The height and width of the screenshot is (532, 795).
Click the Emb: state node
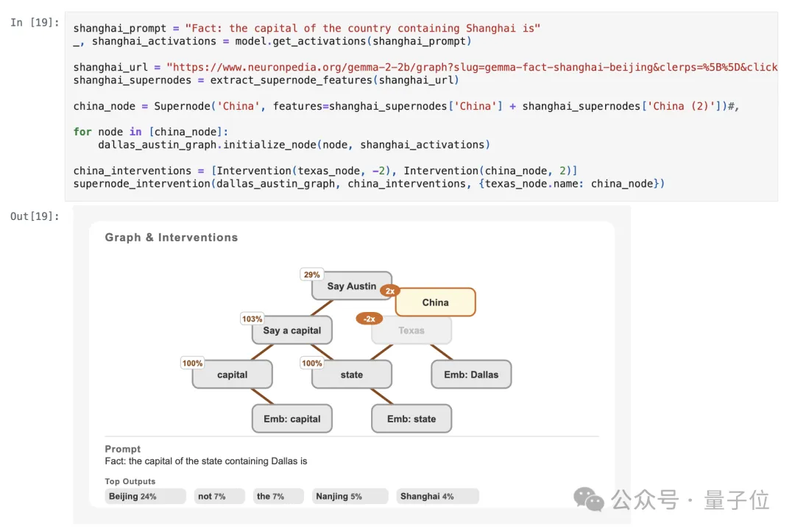[411, 419]
